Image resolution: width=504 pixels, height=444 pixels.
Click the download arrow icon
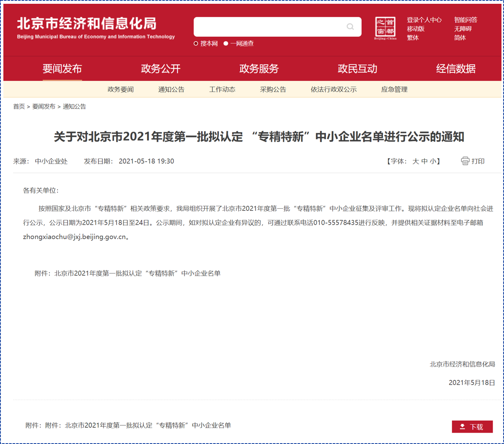tap(462, 426)
